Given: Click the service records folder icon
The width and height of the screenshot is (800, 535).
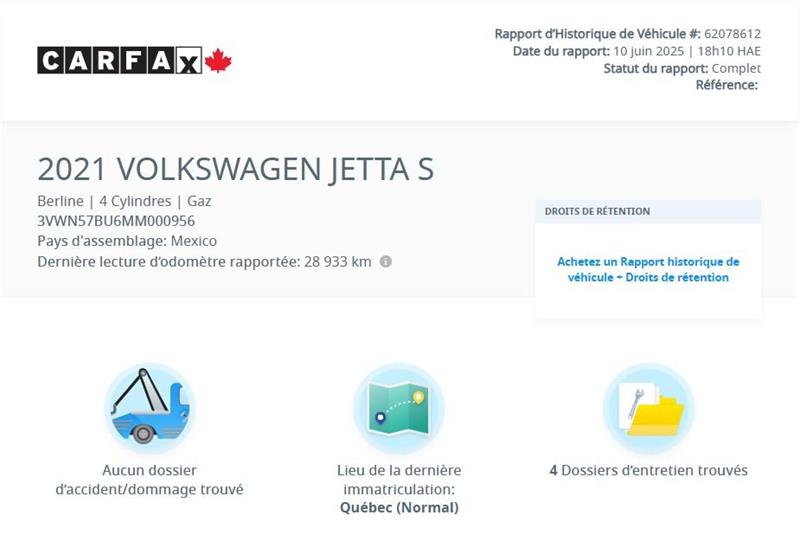Looking at the screenshot, I should (648, 408).
